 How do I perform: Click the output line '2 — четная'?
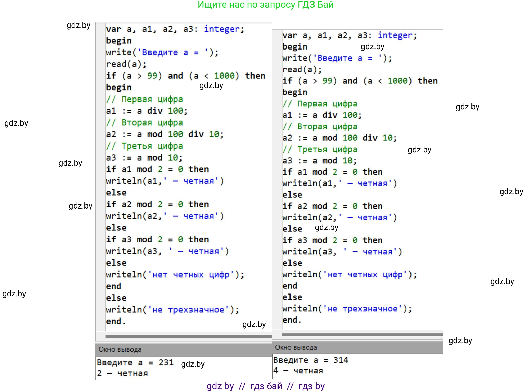[x=122, y=373]
